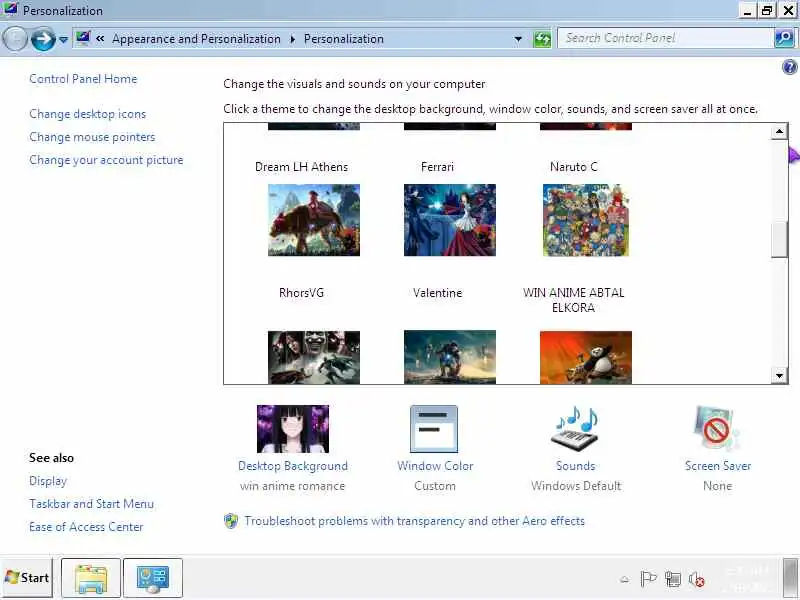Click the Appearance and Personalization breadcrumb
Image resolution: width=800 pixels, height=600 pixels.
coord(196,39)
